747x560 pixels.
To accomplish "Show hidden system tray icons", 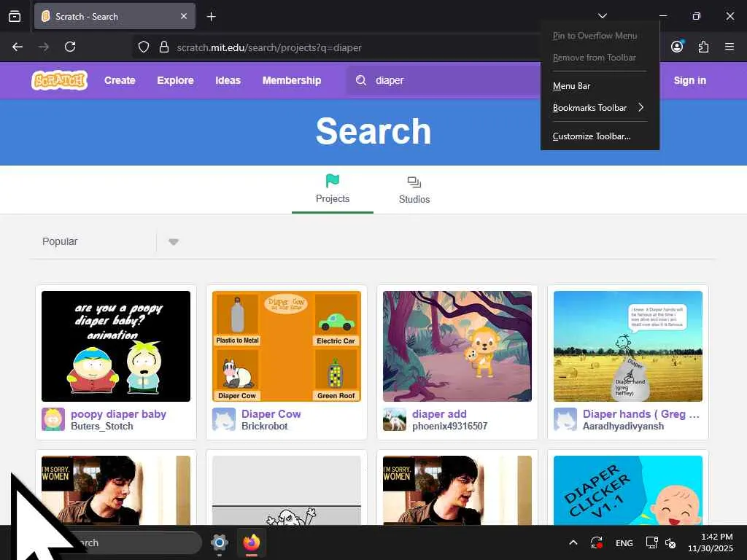I will pyautogui.click(x=573, y=542).
